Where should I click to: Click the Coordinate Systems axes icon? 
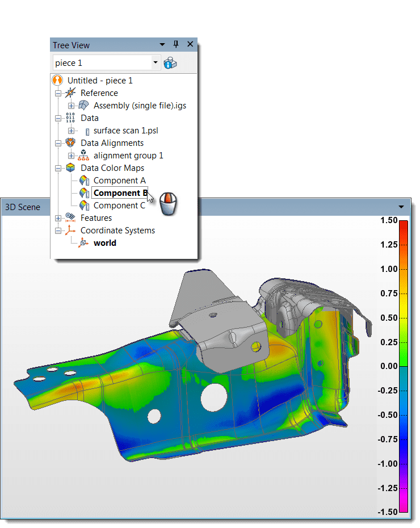click(x=70, y=231)
